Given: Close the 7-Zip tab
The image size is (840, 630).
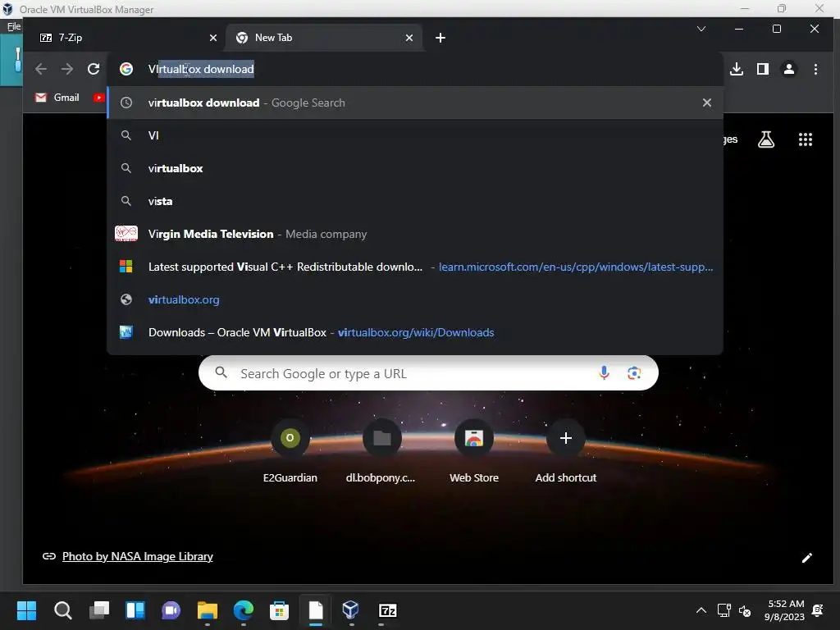Looking at the screenshot, I should pyautogui.click(x=213, y=38).
